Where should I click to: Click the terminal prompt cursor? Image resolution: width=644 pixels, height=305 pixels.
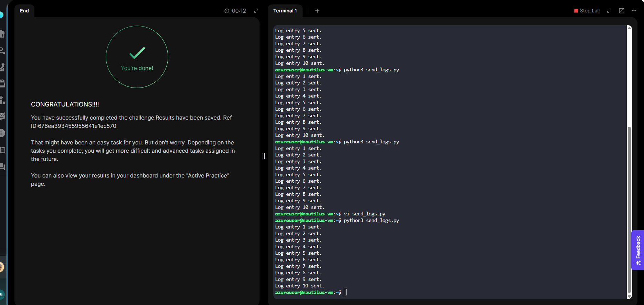[345, 292]
